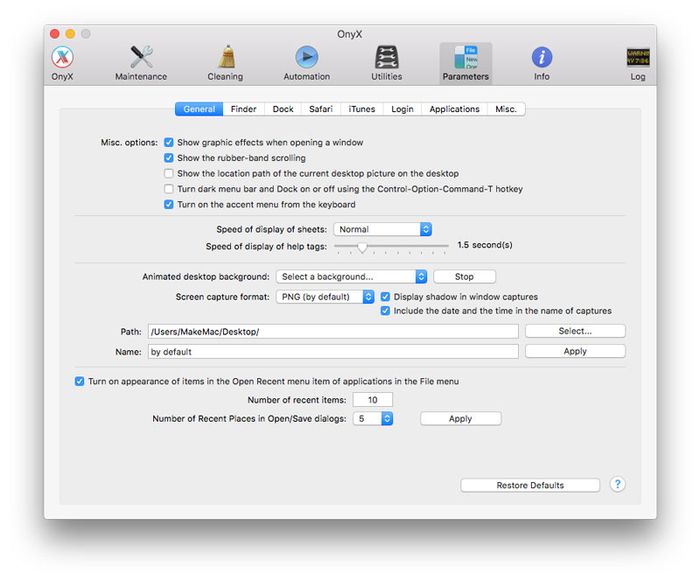Click the Select... path button
Viewport: 700px width, 581px height.
click(575, 331)
